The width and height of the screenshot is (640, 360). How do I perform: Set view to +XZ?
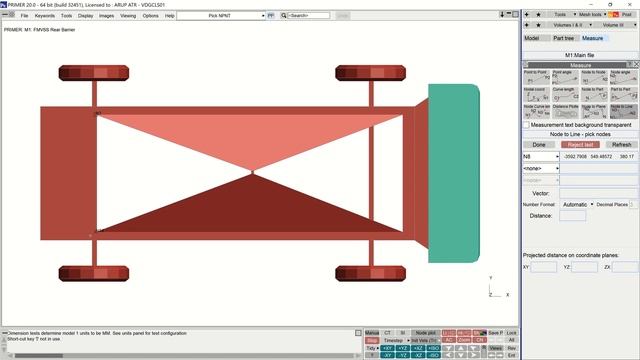418,348
